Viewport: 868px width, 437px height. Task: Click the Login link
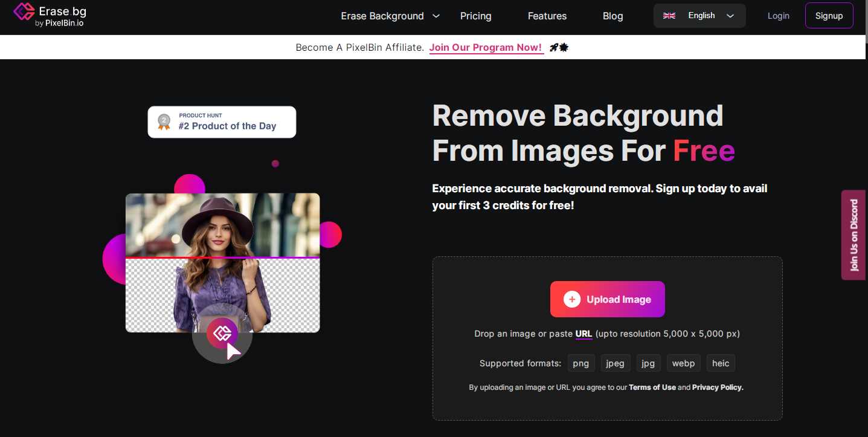click(x=778, y=16)
